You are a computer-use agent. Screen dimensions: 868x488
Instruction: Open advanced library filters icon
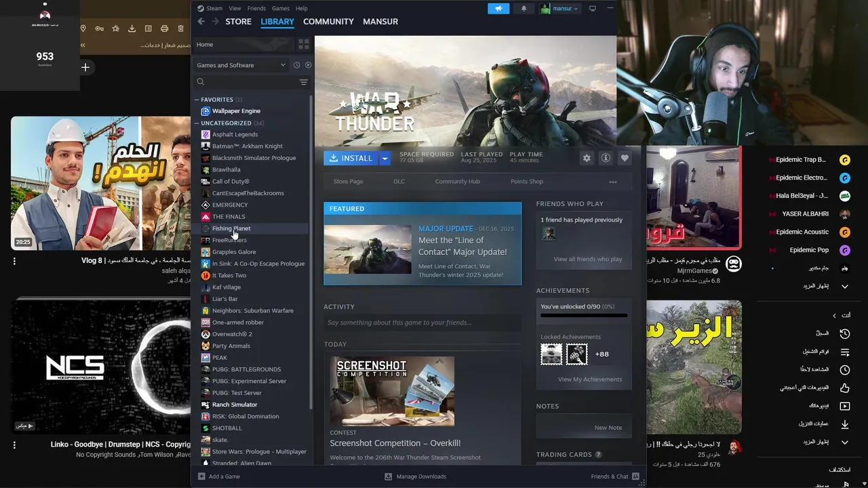(x=304, y=82)
